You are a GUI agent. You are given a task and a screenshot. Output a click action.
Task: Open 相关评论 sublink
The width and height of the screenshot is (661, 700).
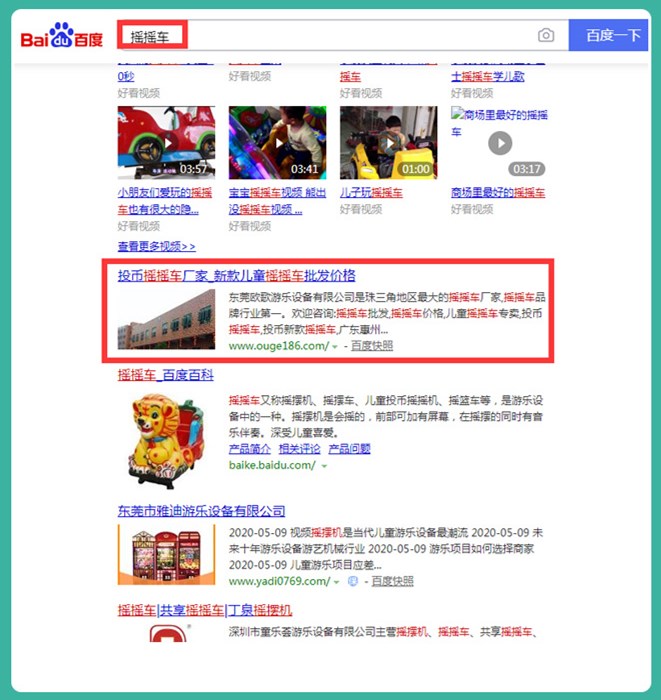tap(299, 449)
